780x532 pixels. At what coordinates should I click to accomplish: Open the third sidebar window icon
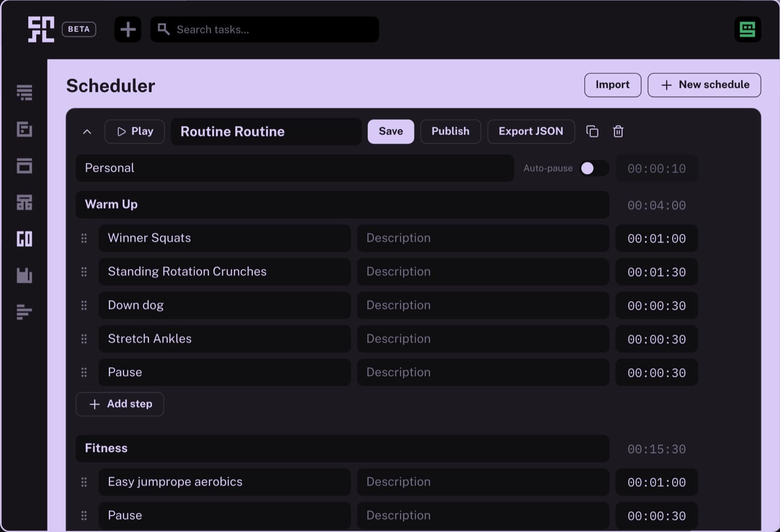click(24, 166)
